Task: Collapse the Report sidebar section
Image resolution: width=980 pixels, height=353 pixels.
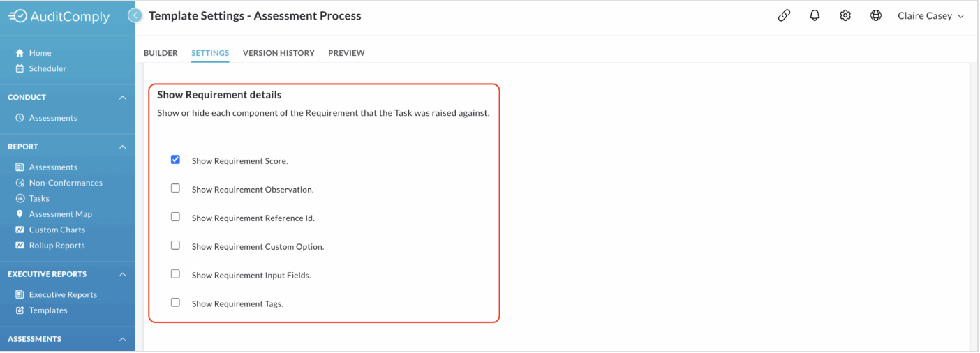Action: click(122, 147)
